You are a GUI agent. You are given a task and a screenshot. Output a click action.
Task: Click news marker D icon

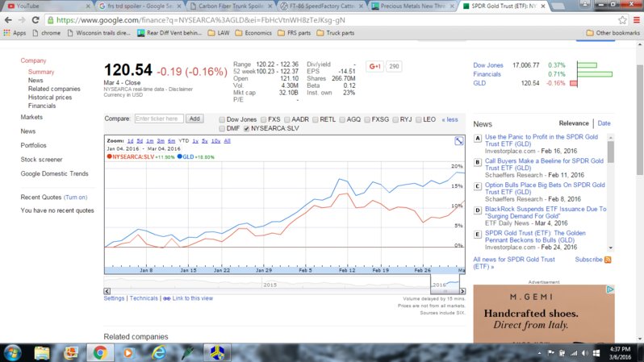[477, 210]
